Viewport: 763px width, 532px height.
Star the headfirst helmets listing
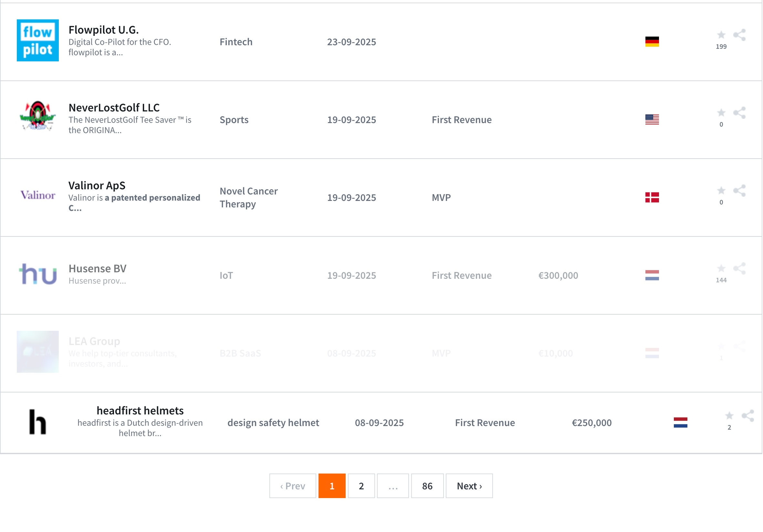point(729,416)
